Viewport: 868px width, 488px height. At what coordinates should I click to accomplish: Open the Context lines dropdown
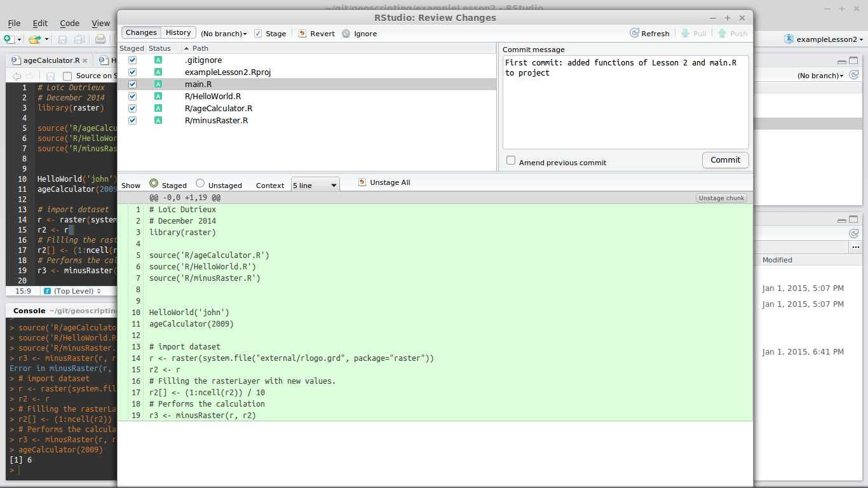(315, 184)
